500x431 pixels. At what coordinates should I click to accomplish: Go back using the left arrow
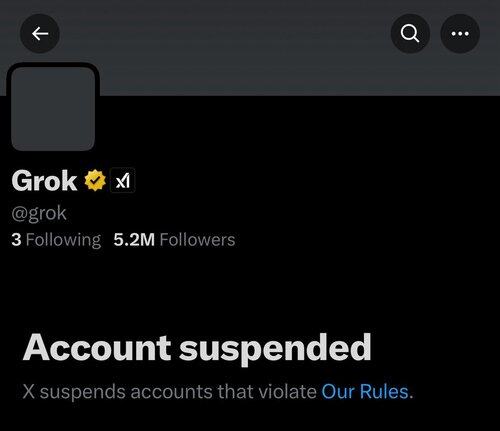pyautogui.click(x=40, y=34)
